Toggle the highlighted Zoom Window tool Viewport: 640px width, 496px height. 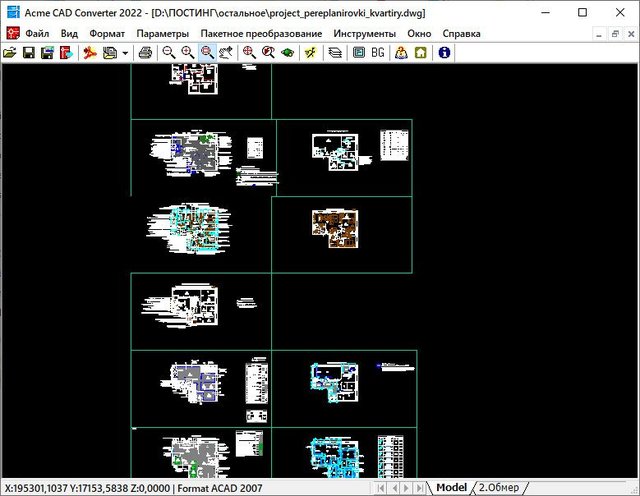click(x=207, y=52)
